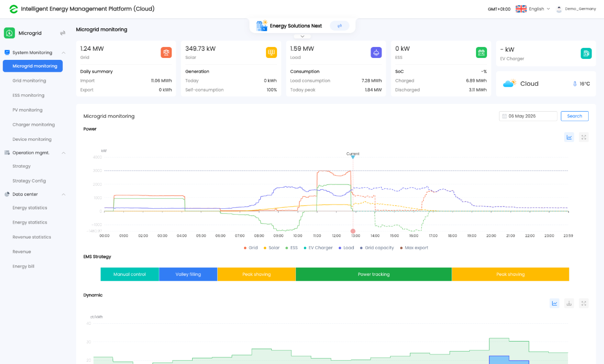
Task: Click the calendar icon in date field
Action: (504, 116)
